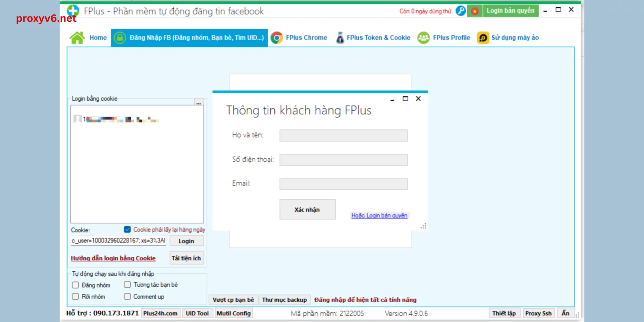Click the yellow virtual machine icon
Screen dimensions: 644x322
pos(483,38)
